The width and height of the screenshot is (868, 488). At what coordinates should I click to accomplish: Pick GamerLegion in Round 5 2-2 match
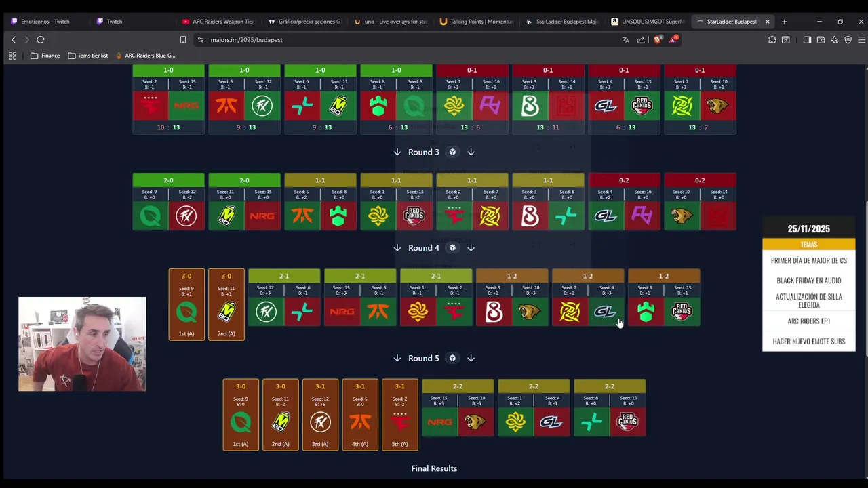[551, 422]
